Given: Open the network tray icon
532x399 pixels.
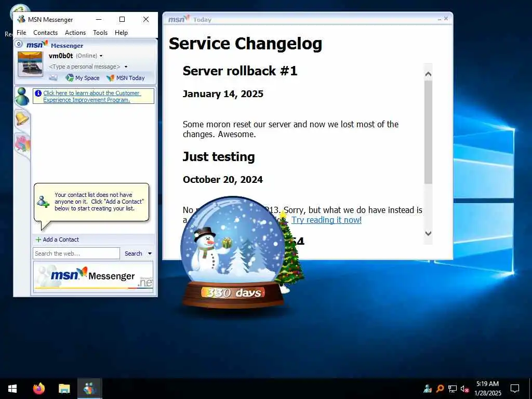Looking at the screenshot, I should click(453, 389).
